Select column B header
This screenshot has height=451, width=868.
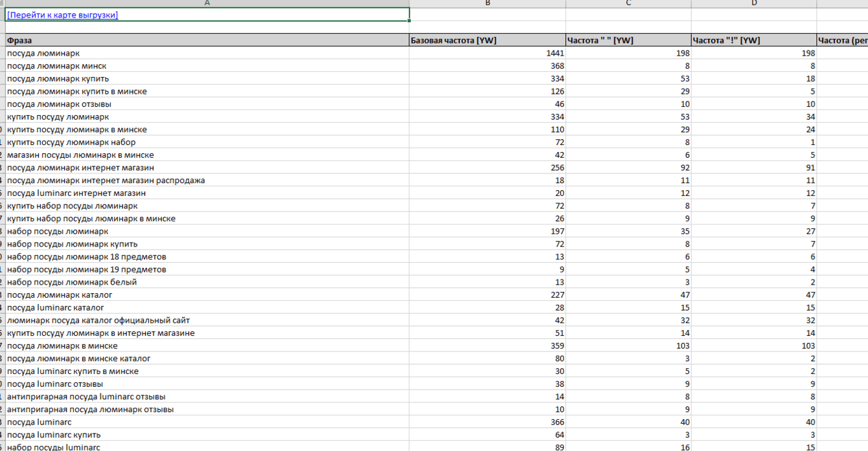tap(487, 3)
